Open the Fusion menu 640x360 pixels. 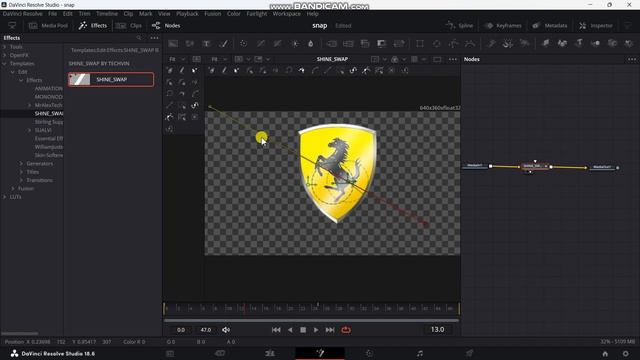point(213,13)
